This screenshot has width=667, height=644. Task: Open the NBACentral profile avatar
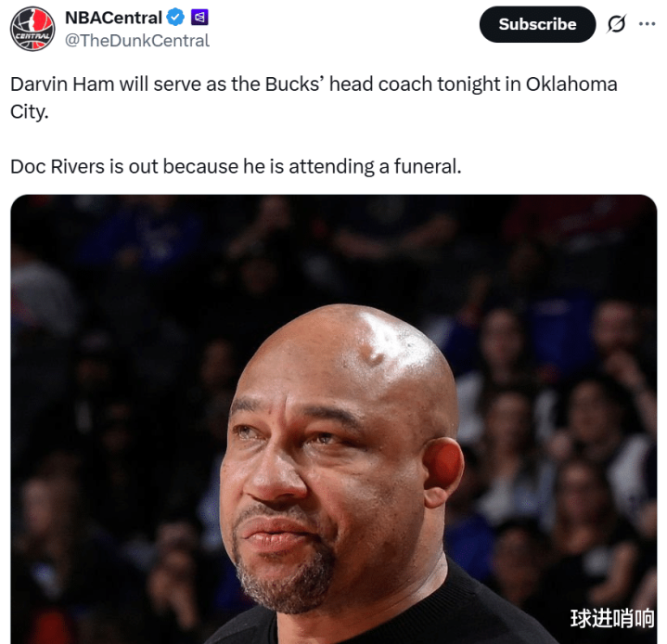click(32, 29)
